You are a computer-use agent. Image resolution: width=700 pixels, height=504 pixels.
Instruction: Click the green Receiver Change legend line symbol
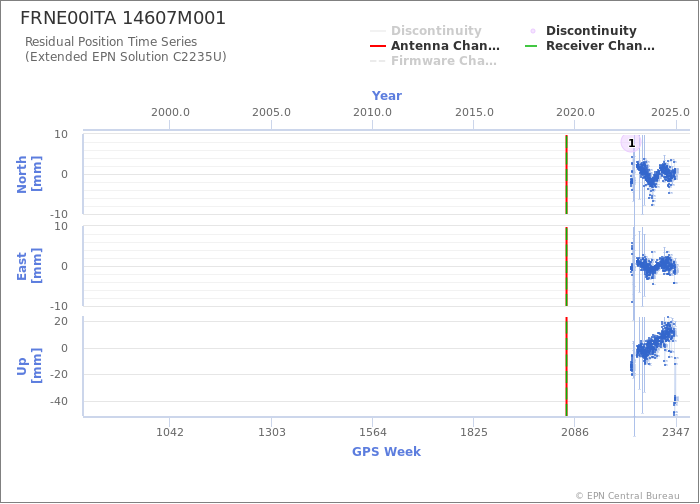tap(531, 46)
